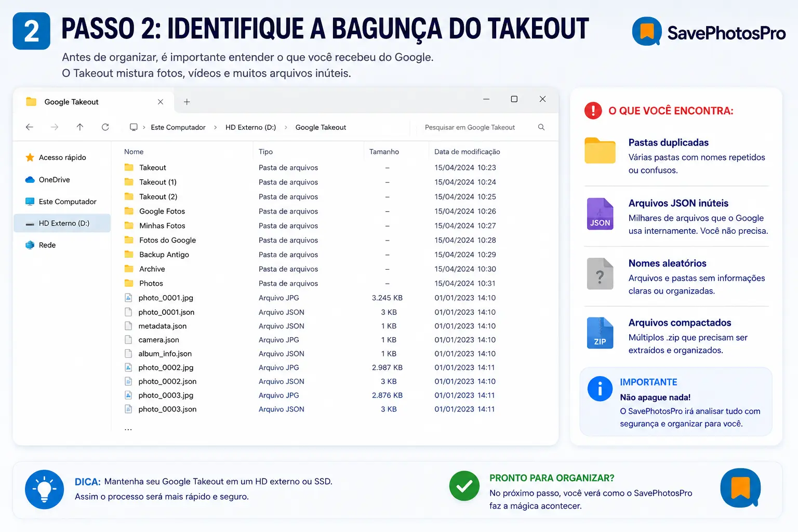Click the SavePhotosPro bookmark icon at bottom
Image resolution: width=798 pixels, height=532 pixels.
tap(740, 488)
